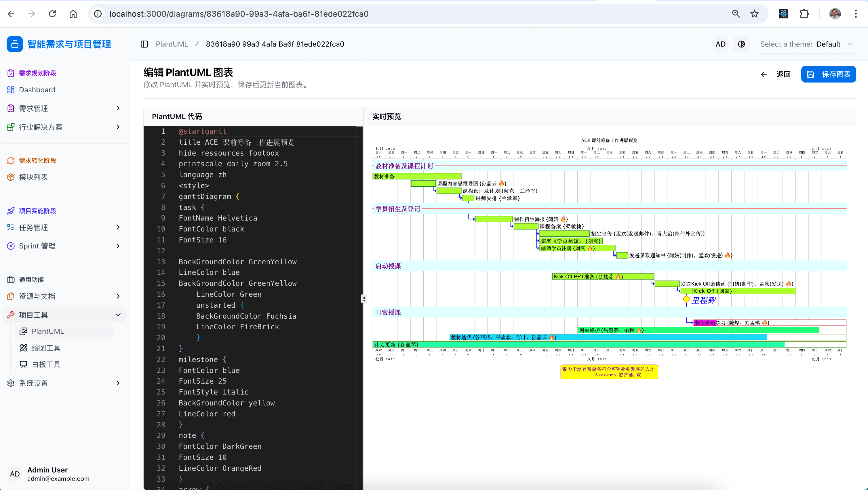Click the PlantUML breadcrumb link
868x490 pixels.
pyautogui.click(x=172, y=44)
